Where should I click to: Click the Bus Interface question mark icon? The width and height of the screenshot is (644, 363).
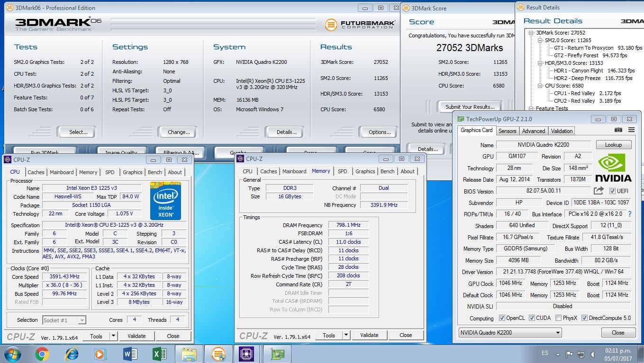point(630,214)
